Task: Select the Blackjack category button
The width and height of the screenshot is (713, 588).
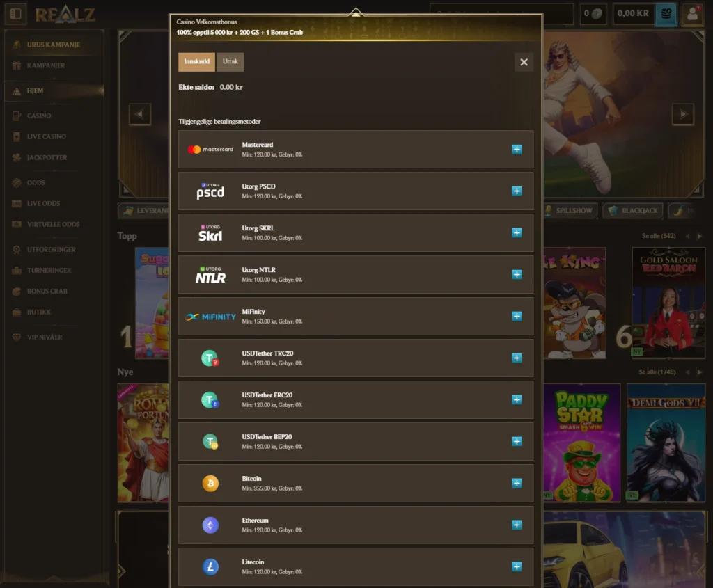Action: point(633,211)
